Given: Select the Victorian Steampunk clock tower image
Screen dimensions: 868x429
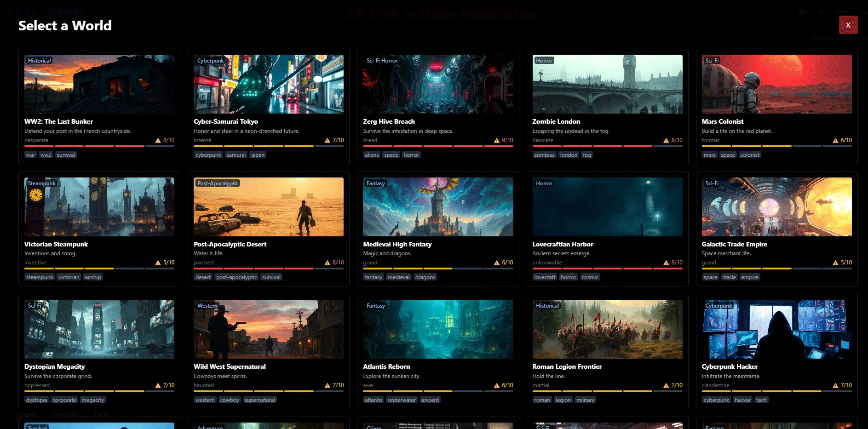Looking at the screenshot, I should (99, 207).
